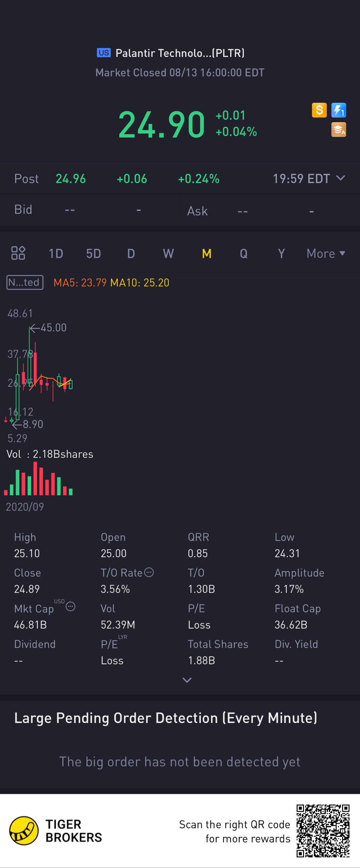Tap the Open value 25.00

click(x=114, y=553)
